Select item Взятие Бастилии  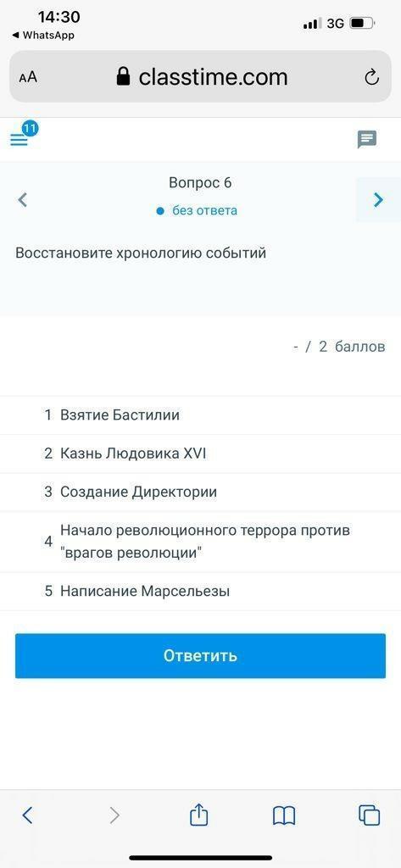coord(200,415)
